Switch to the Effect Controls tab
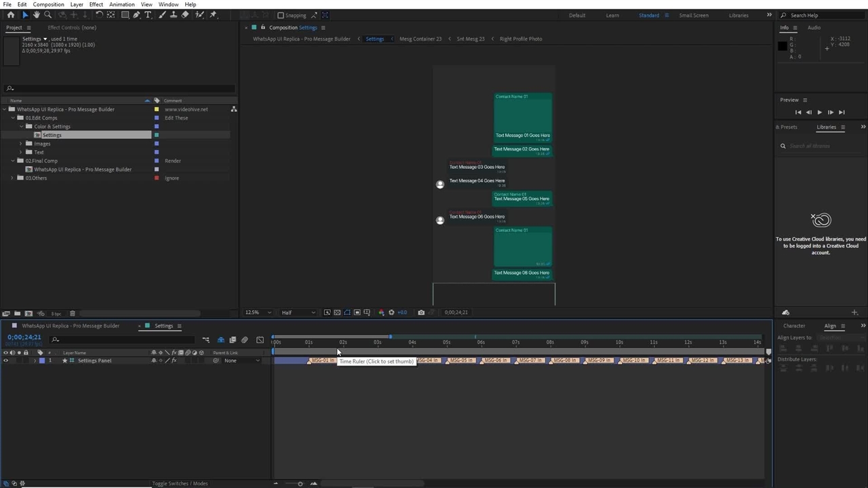The width and height of the screenshot is (868, 488). pos(72,28)
